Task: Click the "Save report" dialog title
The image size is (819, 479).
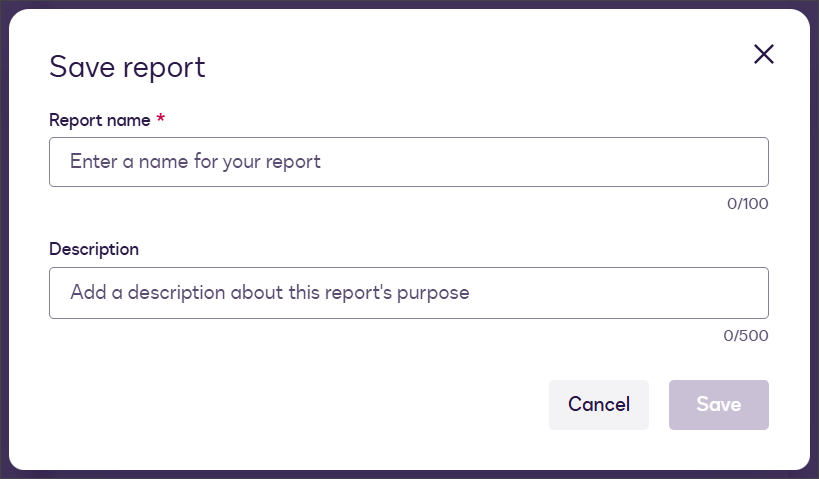Action: [x=127, y=67]
